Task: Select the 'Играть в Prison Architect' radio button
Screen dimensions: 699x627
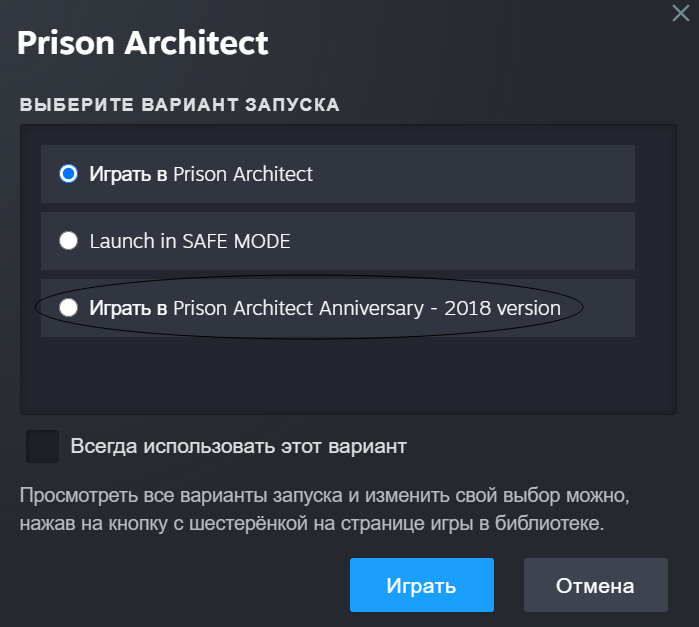Action: coord(68,173)
